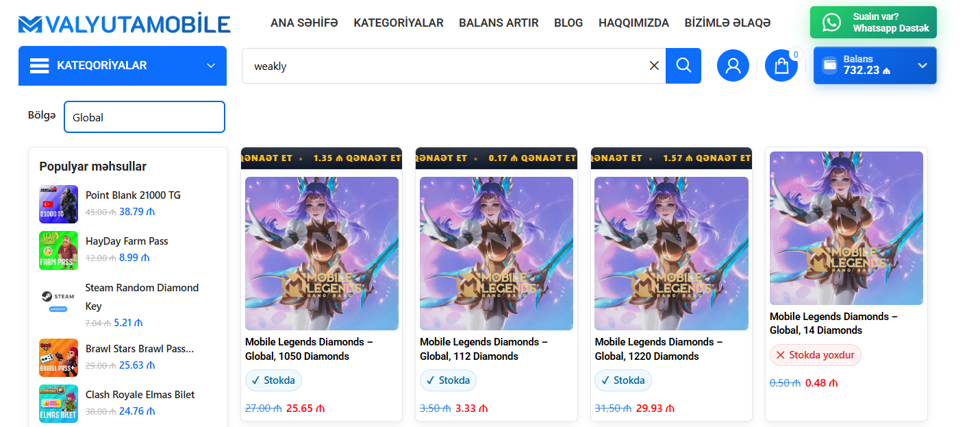Open Haqqımızda page in navigation
The height and width of the screenshot is (427, 980).
coord(633,23)
